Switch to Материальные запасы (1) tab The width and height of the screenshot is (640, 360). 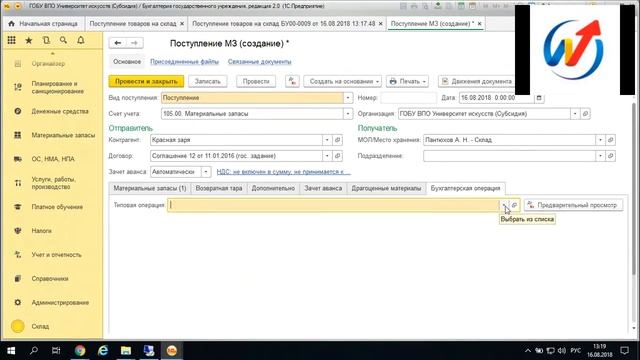150,188
